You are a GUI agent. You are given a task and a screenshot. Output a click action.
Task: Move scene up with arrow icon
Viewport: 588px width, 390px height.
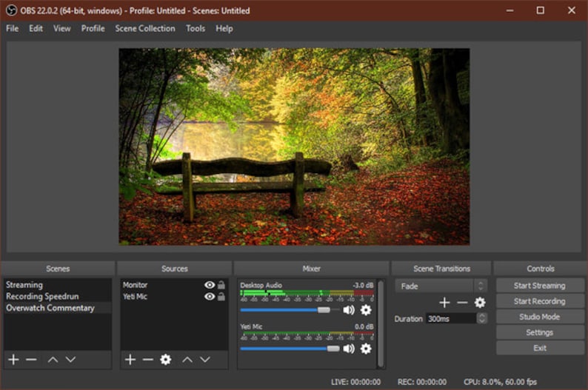click(53, 360)
